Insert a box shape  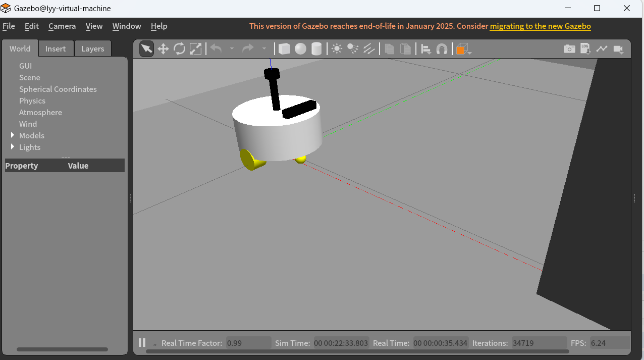click(284, 49)
